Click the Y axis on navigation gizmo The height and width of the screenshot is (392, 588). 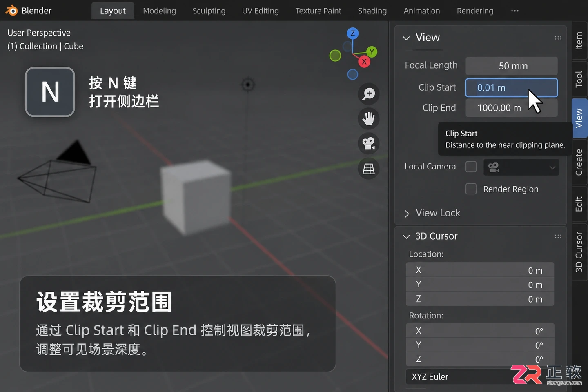click(372, 52)
